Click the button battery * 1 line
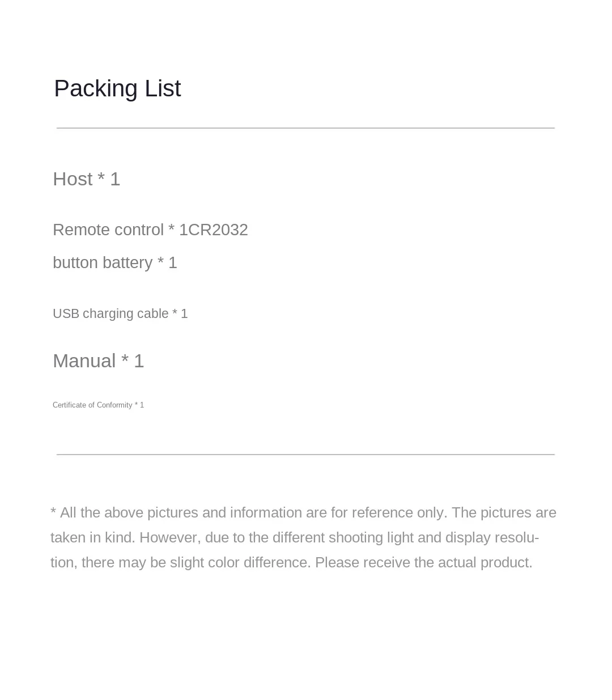The width and height of the screenshot is (612, 700). [115, 262]
